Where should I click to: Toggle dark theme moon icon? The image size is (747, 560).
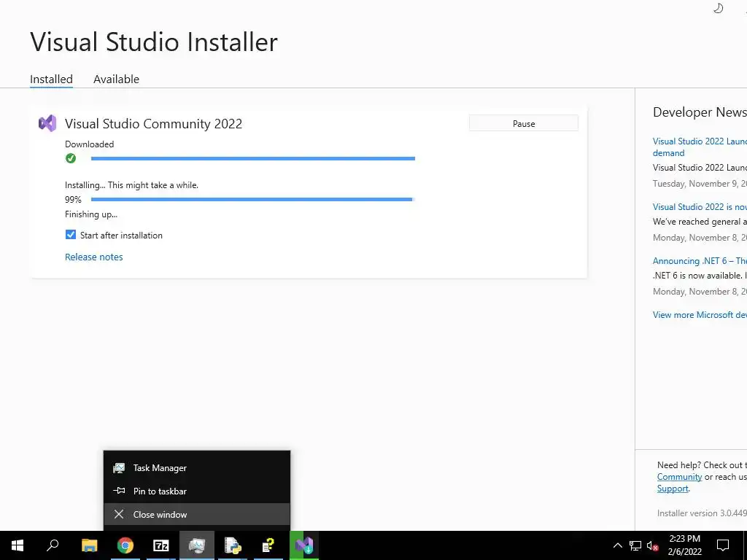pyautogui.click(x=718, y=8)
